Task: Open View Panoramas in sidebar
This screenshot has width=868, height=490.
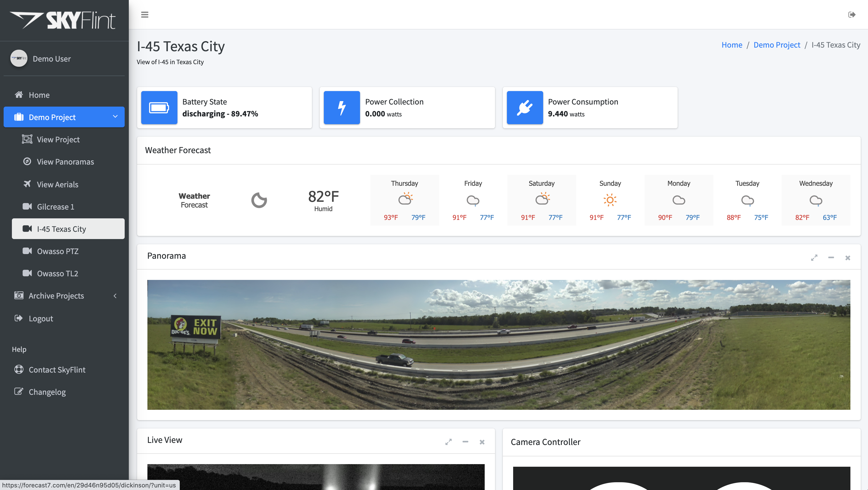Action: [65, 162]
